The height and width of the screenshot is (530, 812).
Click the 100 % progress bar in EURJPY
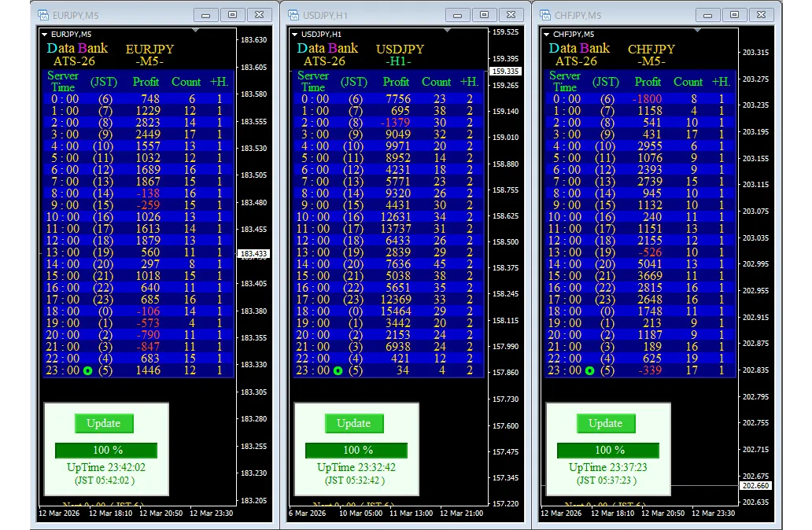point(106,450)
